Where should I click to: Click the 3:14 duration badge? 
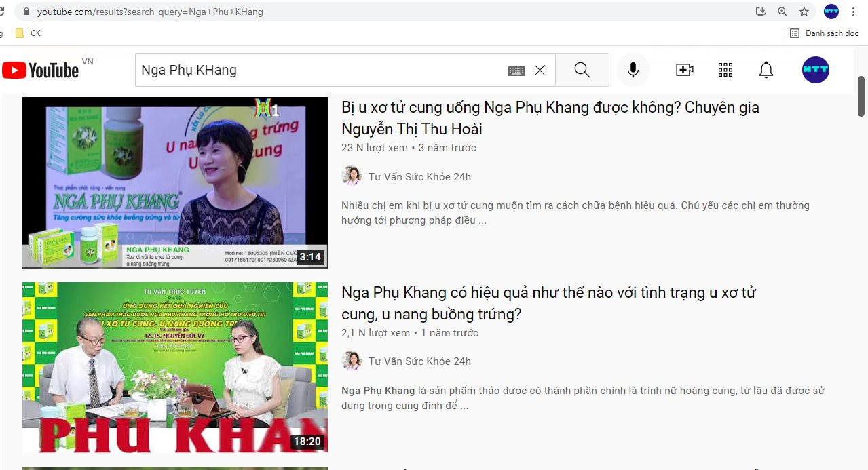point(310,257)
